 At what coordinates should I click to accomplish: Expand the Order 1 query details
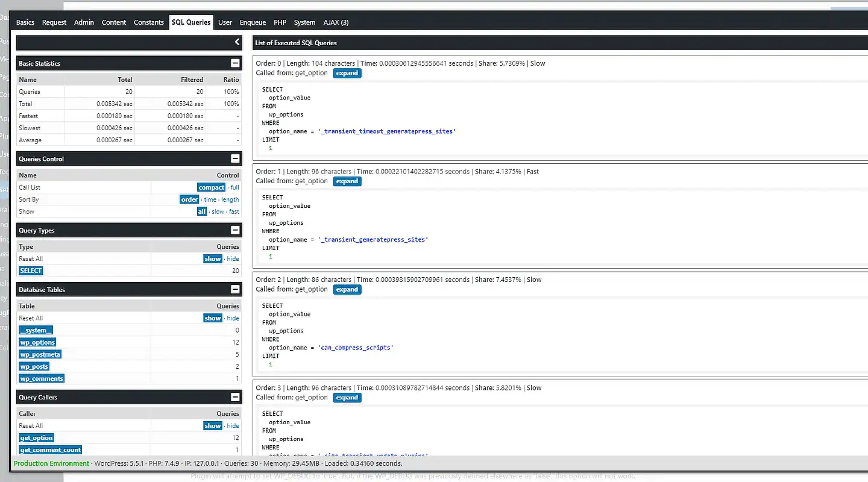pyautogui.click(x=347, y=181)
